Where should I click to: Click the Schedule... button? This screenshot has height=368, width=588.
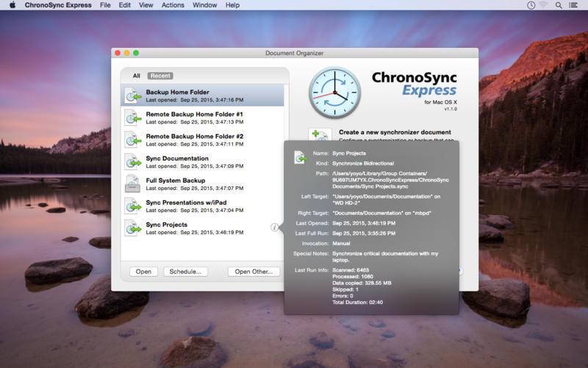click(x=185, y=272)
